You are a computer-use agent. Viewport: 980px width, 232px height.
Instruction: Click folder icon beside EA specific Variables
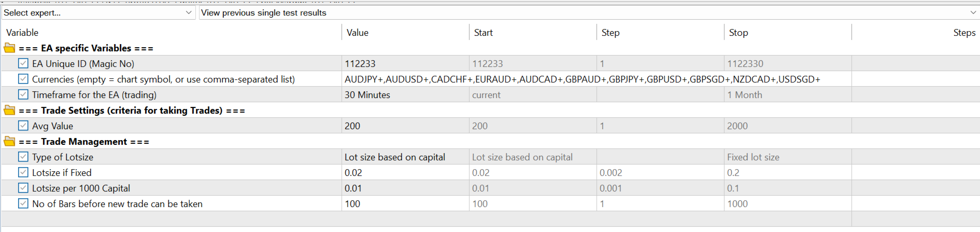pyautogui.click(x=9, y=48)
